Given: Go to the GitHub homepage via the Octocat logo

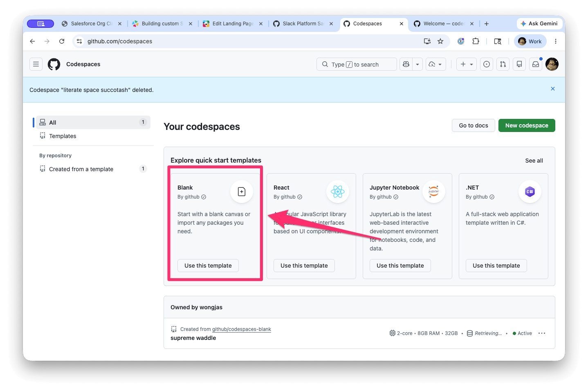Looking at the screenshot, I should tap(54, 64).
